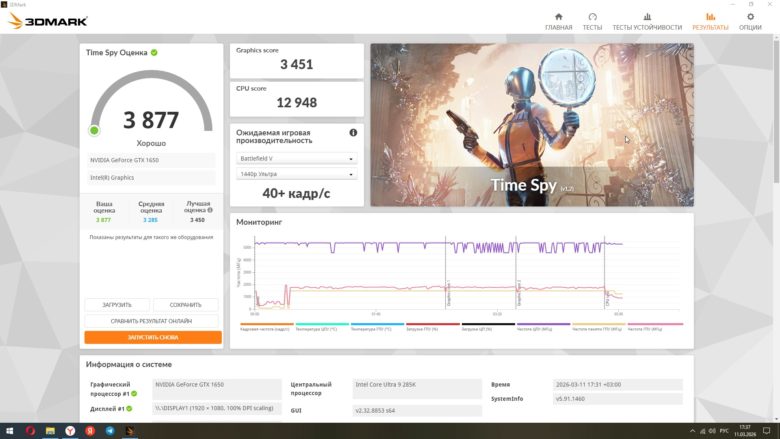
Task: Click green check beside Графический процессор #1
Action: point(134,394)
